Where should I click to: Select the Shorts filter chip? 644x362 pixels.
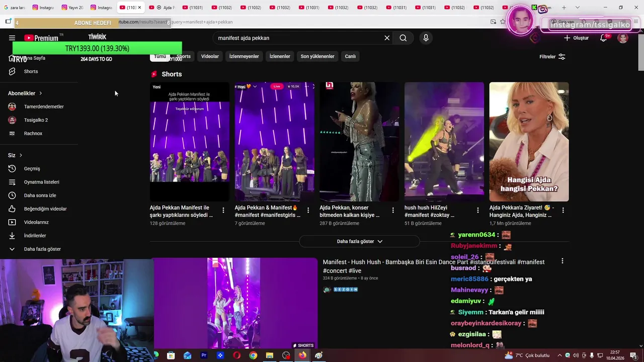[x=184, y=56]
